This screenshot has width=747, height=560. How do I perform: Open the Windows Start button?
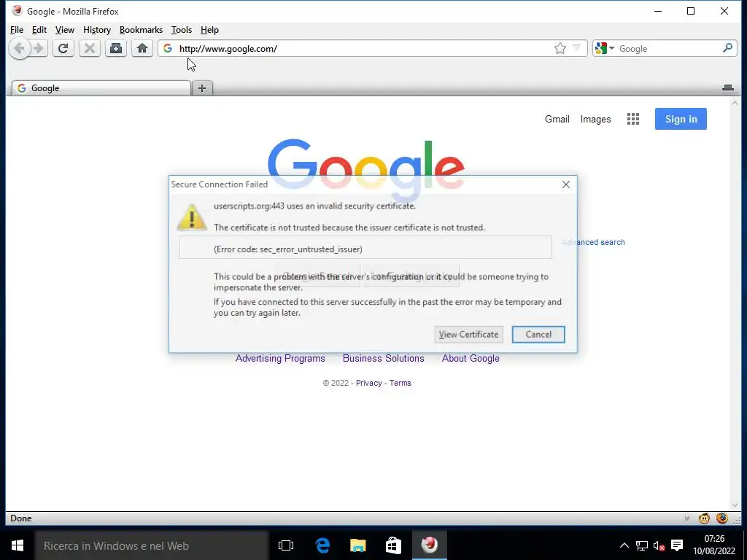(x=18, y=545)
